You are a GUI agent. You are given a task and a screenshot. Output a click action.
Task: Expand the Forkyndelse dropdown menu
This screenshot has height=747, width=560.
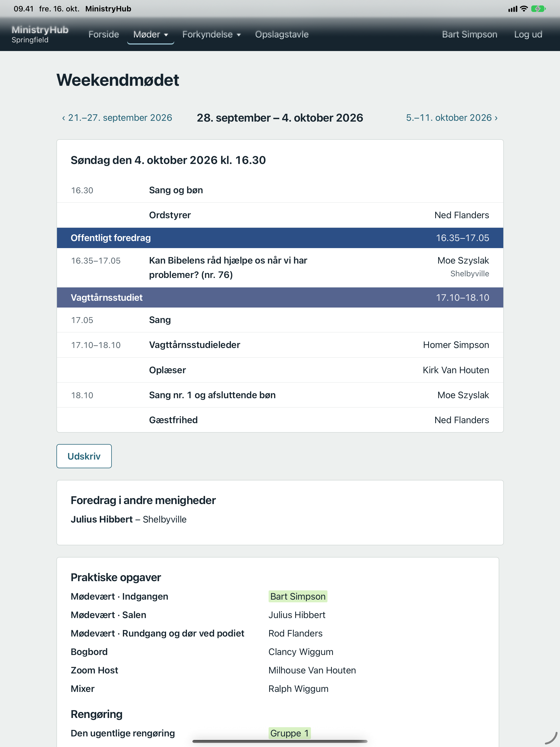click(x=211, y=34)
